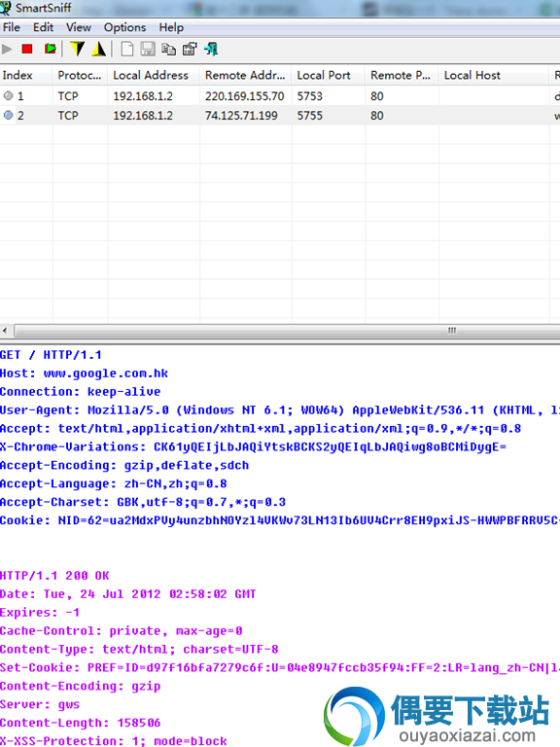Sort by the Index column header
Image resolution: width=560 pixels, height=747 pixels.
pos(26,75)
